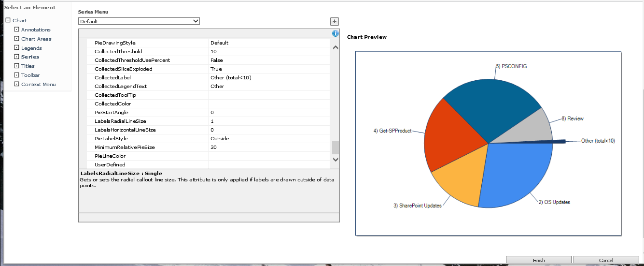The height and width of the screenshot is (266, 644).
Task: Edit MinimumRelativePieSize value 30
Action: pyautogui.click(x=269, y=147)
